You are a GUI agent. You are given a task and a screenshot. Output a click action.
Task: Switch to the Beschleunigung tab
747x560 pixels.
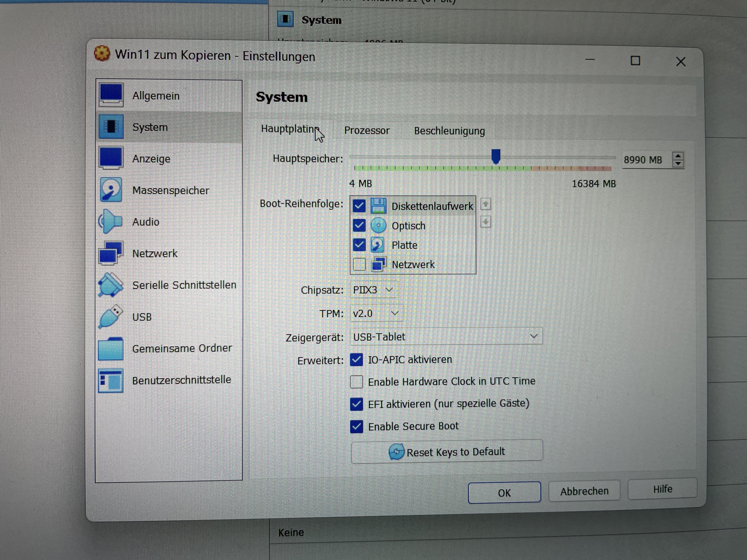click(x=449, y=131)
